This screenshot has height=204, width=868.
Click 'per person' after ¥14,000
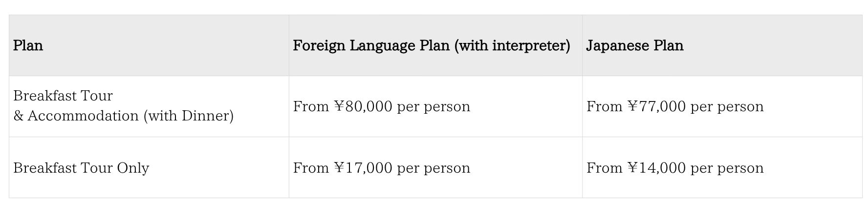[x=727, y=168]
